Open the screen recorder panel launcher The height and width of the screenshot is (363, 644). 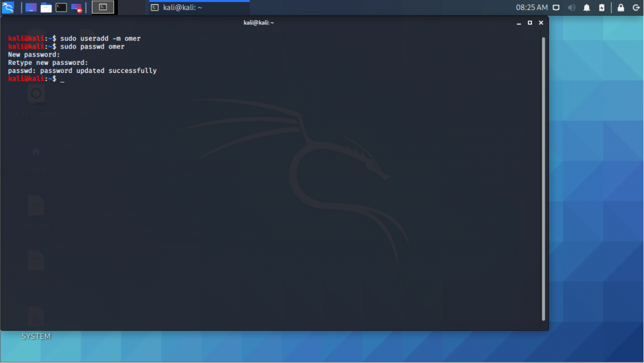(x=76, y=8)
